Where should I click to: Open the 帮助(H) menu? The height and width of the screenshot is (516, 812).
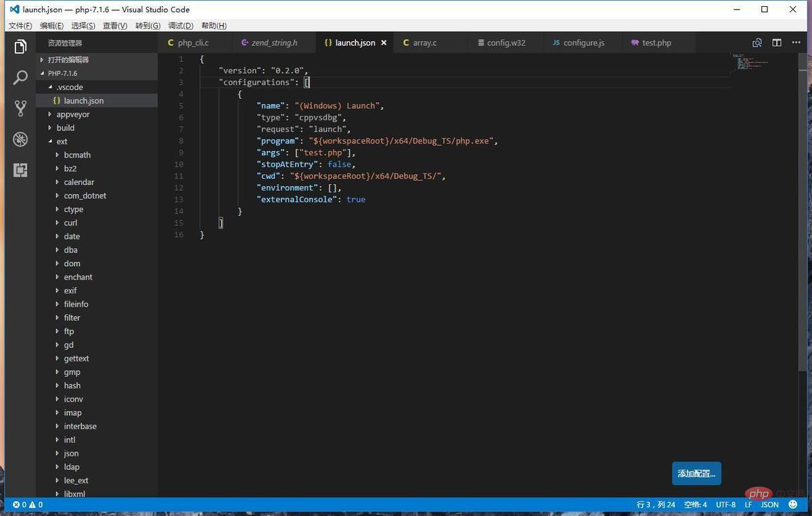pos(214,26)
